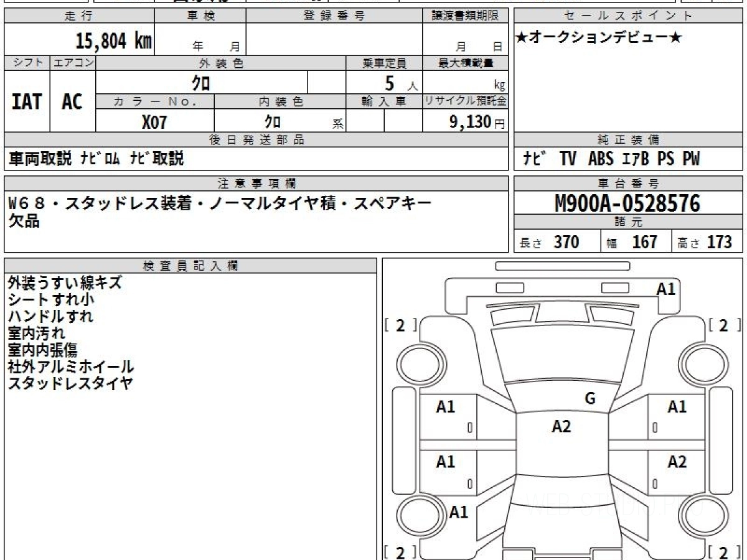Select the height value 高さ 173
The height and width of the screenshot is (560, 747).
click(x=705, y=242)
